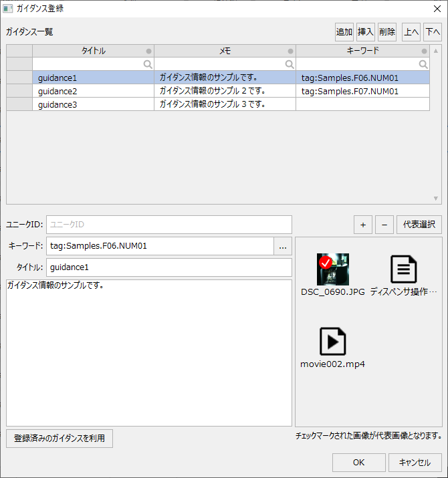Select the movie002.mp4 video file icon
The image size is (448, 478).
[333, 342]
